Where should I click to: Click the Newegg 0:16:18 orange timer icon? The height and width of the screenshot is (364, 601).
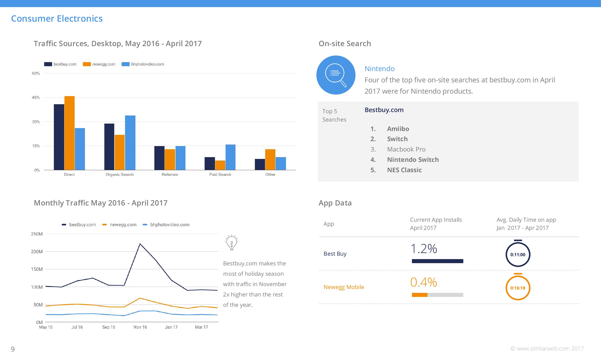(x=518, y=287)
